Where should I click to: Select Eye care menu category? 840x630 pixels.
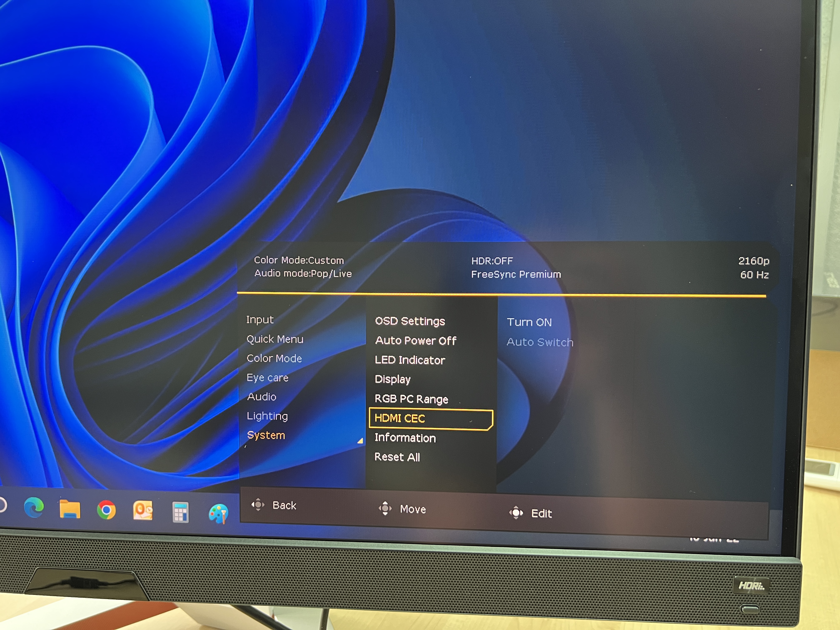coord(267,378)
